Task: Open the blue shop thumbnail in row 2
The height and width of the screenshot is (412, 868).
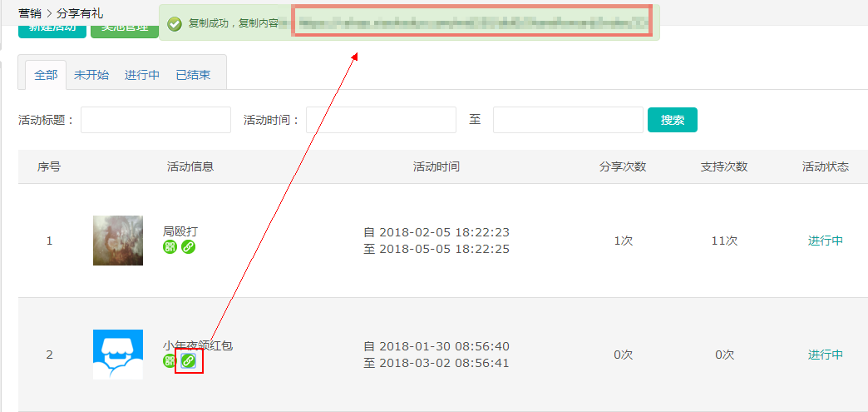Action: pyautogui.click(x=117, y=355)
